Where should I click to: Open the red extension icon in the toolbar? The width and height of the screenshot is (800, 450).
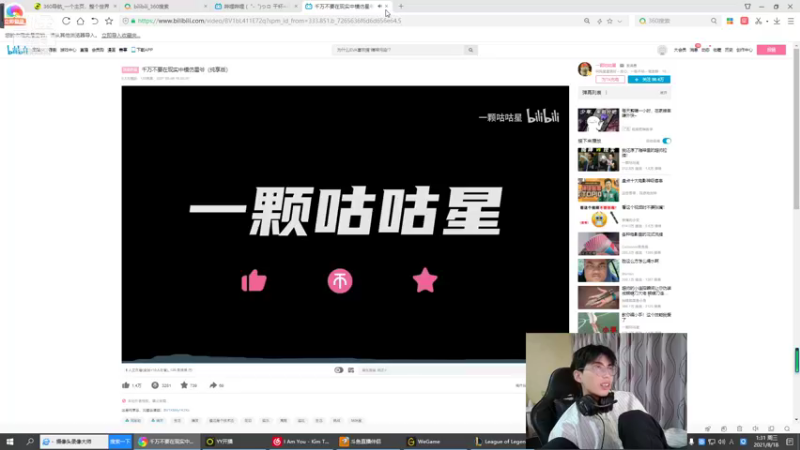pos(744,21)
